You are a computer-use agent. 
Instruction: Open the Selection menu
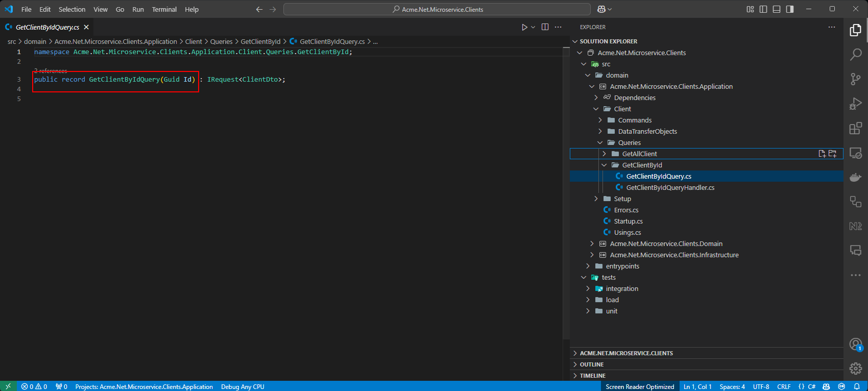[x=72, y=9]
